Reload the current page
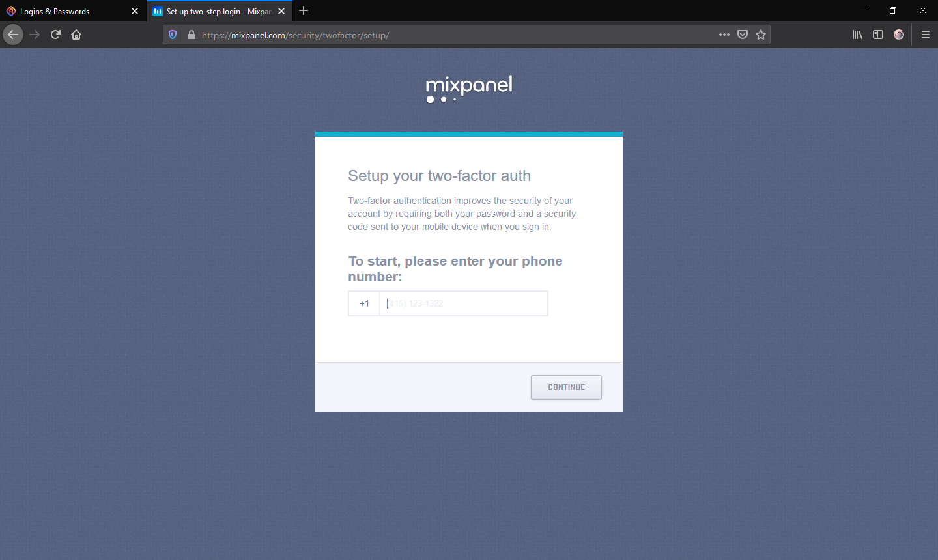Image resolution: width=938 pixels, height=560 pixels. point(55,35)
